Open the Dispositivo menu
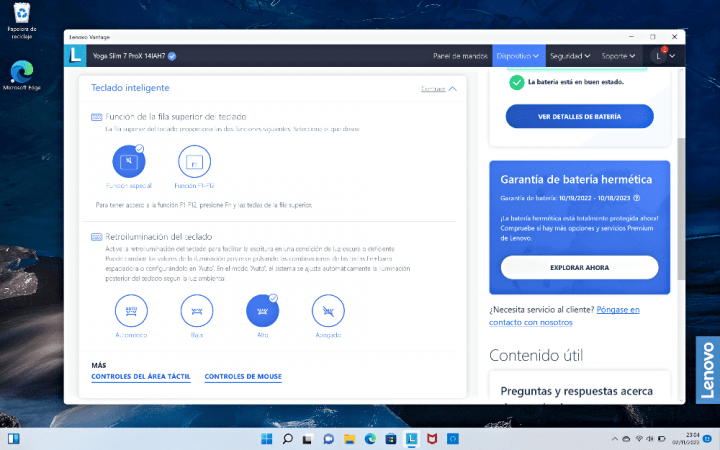 pyautogui.click(x=518, y=56)
